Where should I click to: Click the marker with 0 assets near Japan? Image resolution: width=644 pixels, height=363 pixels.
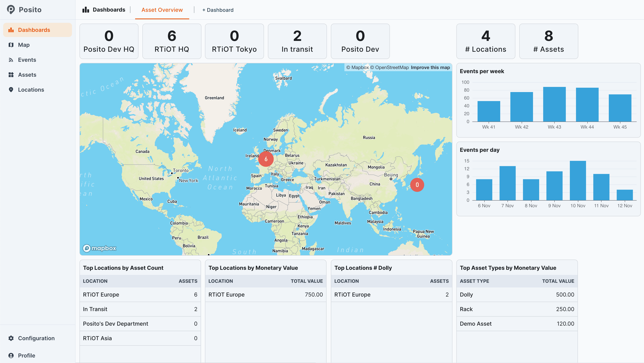(x=417, y=185)
